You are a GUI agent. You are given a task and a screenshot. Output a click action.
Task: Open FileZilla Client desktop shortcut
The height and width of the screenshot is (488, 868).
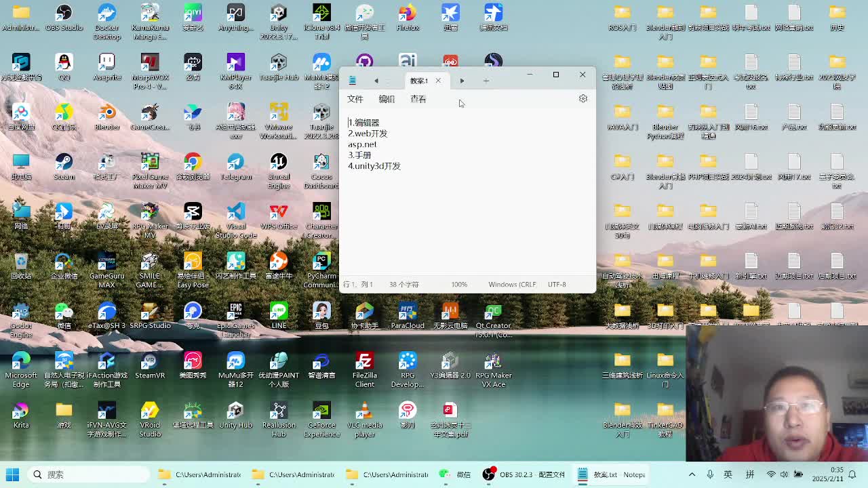coord(364,369)
